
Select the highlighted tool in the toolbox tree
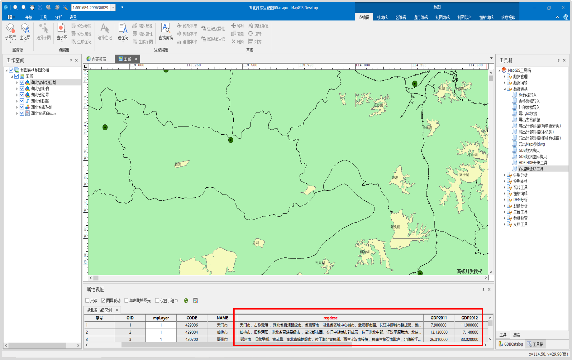point(530,169)
